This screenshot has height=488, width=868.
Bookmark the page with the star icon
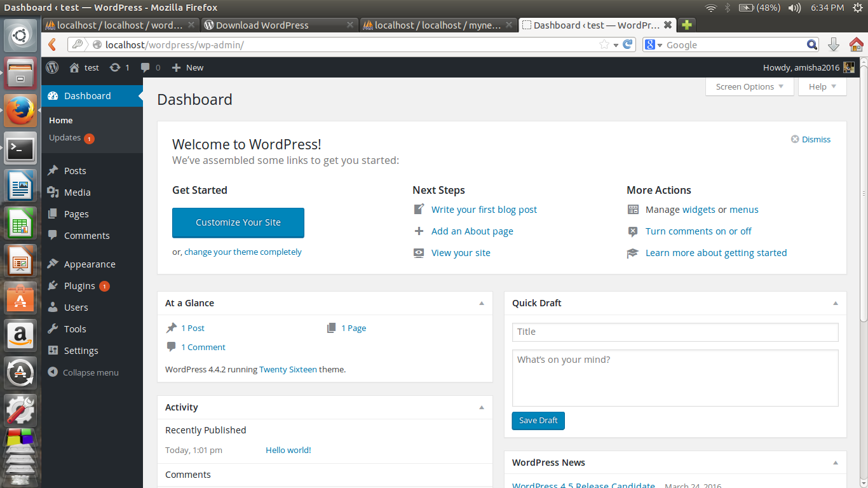point(604,44)
